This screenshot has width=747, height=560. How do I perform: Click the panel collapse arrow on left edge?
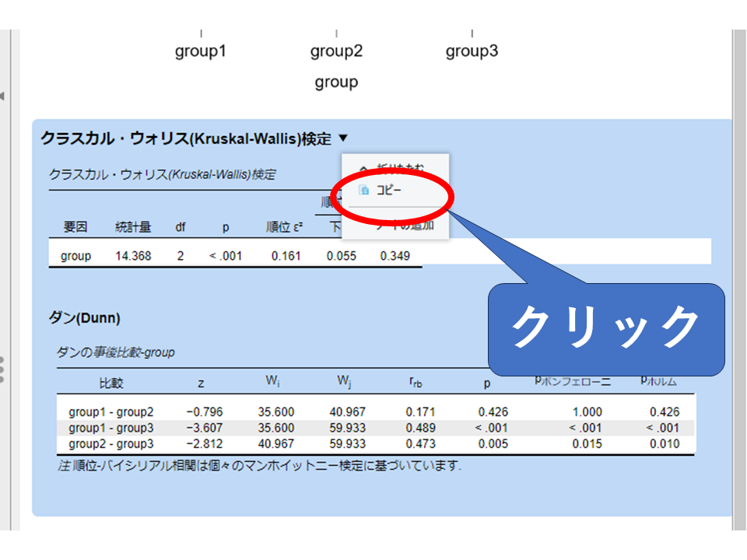tap(3, 96)
